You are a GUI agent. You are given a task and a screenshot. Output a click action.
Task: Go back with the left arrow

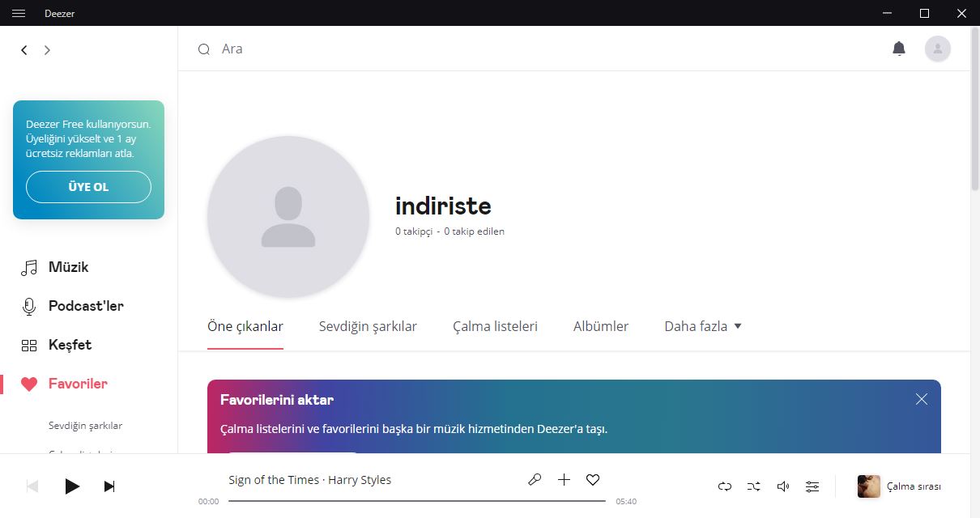[x=24, y=50]
